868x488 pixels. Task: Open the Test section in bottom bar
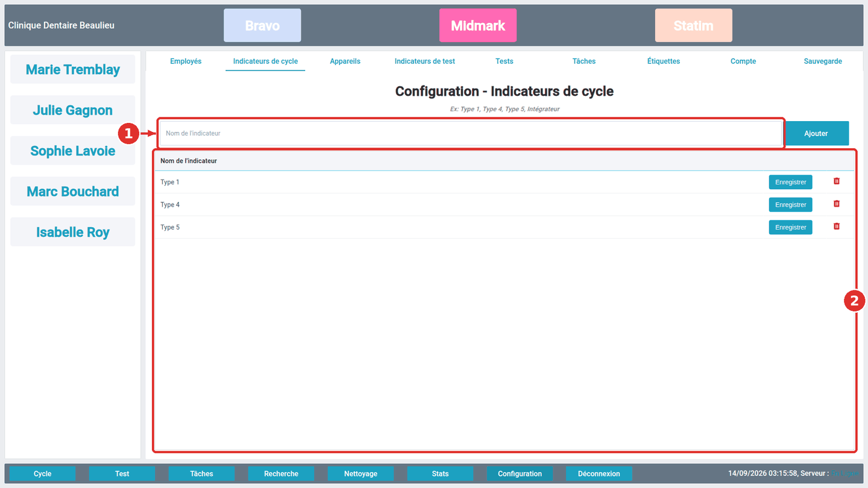122,474
